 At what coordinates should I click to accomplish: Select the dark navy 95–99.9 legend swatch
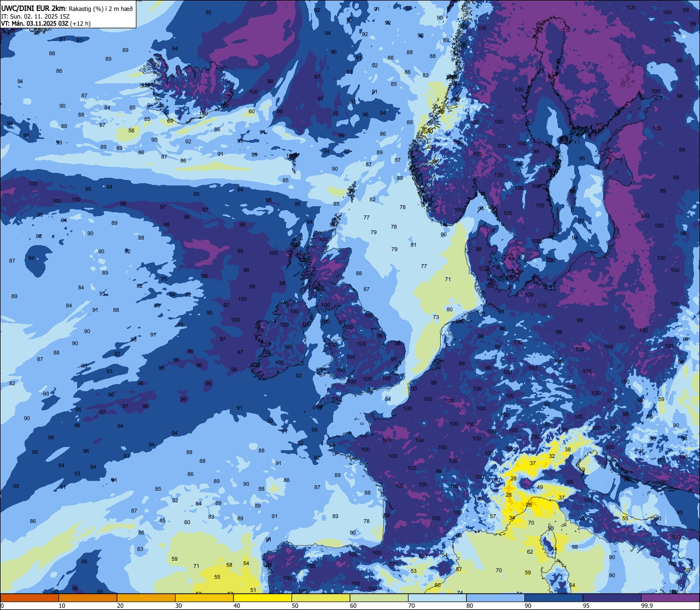tap(612, 597)
